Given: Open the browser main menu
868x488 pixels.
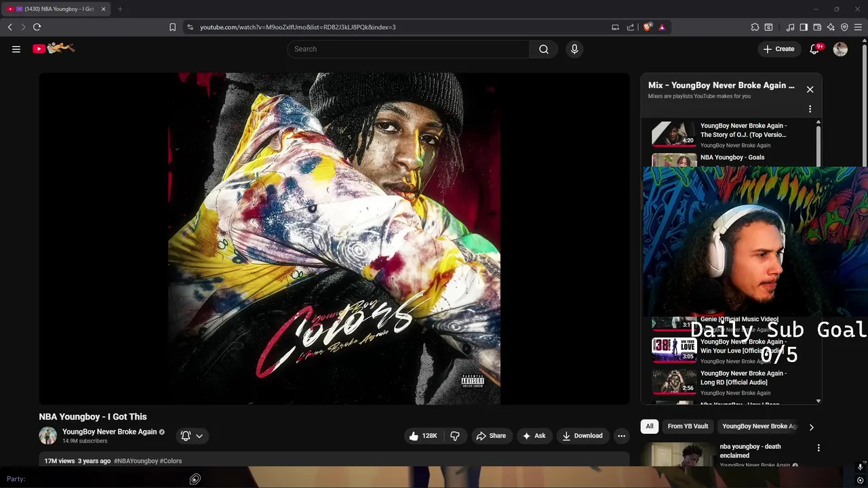Looking at the screenshot, I should coord(858,27).
